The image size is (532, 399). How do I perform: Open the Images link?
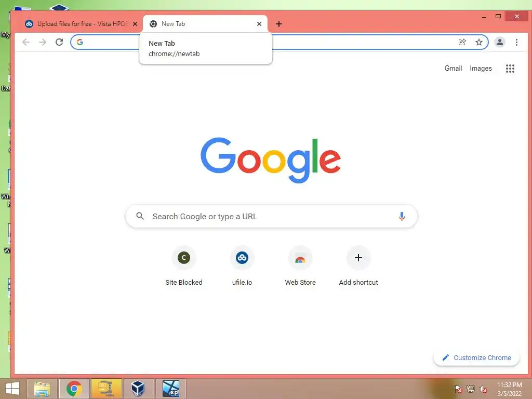(481, 68)
